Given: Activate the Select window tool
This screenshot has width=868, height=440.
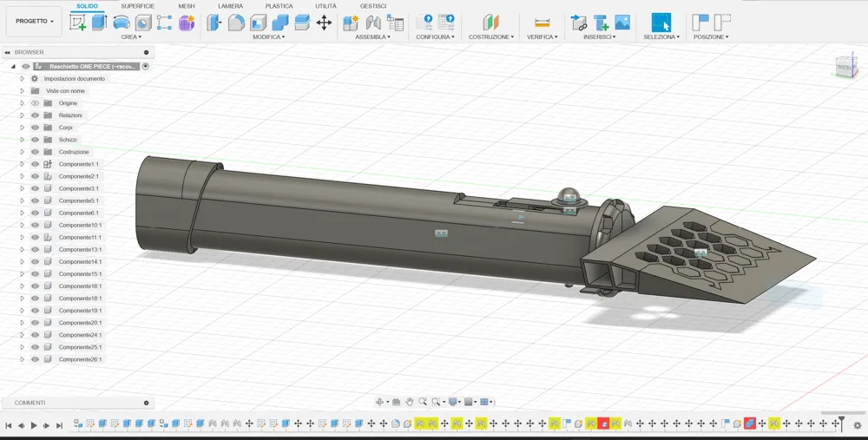Looking at the screenshot, I should pos(661,23).
